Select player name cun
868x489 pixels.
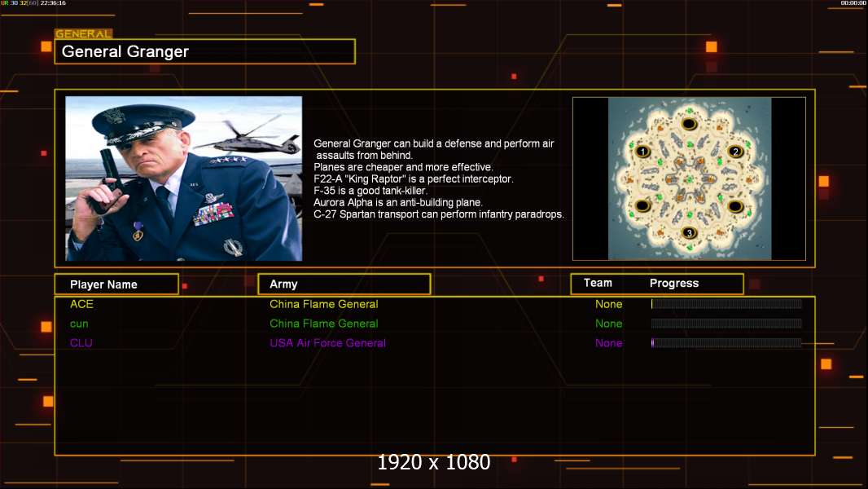click(x=79, y=324)
